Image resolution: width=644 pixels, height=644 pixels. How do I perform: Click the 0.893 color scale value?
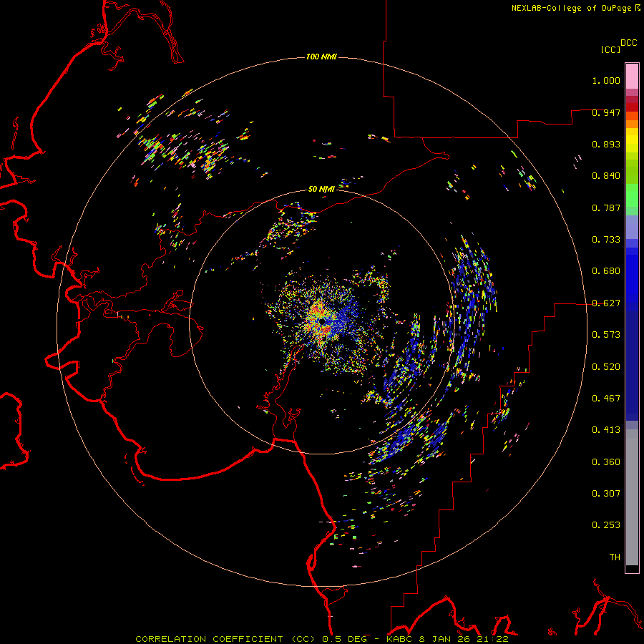point(606,144)
